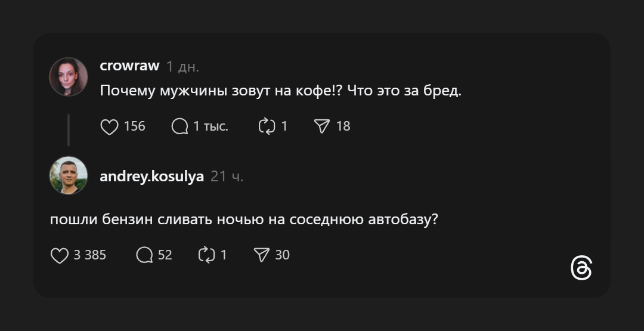Open reply text "пошли бензин сливать ночью"
Viewport: 644px width, 331px height.
point(244,219)
